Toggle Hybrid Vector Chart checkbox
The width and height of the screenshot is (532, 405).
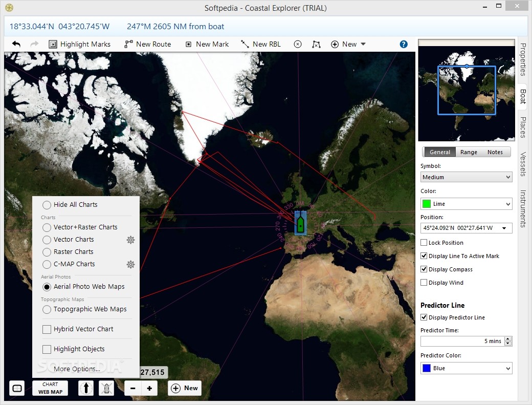pyautogui.click(x=47, y=329)
